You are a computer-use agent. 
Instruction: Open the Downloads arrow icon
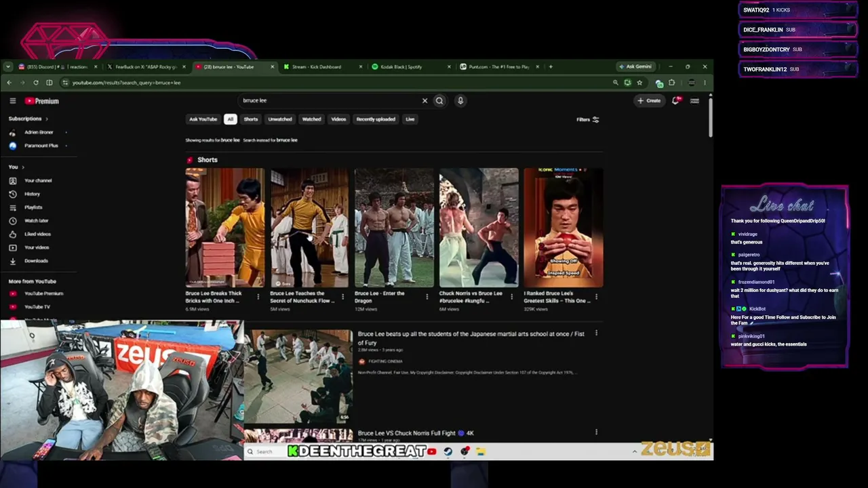point(13,261)
